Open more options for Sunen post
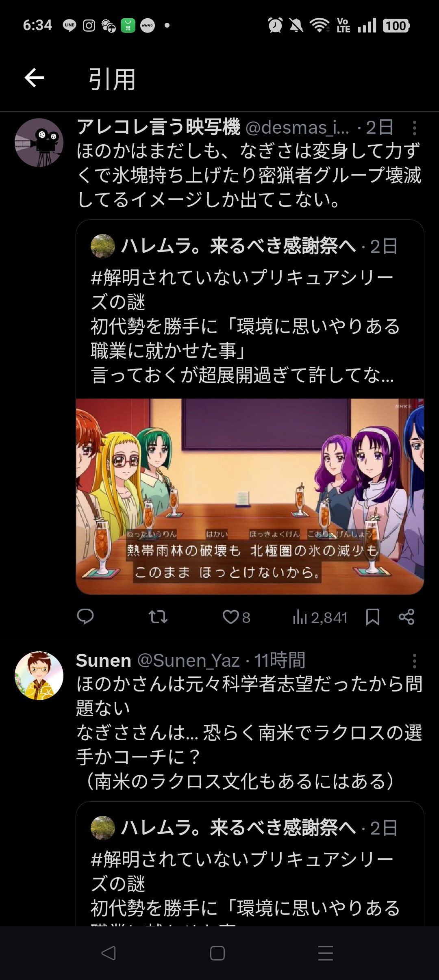 [x=414, y=661]
